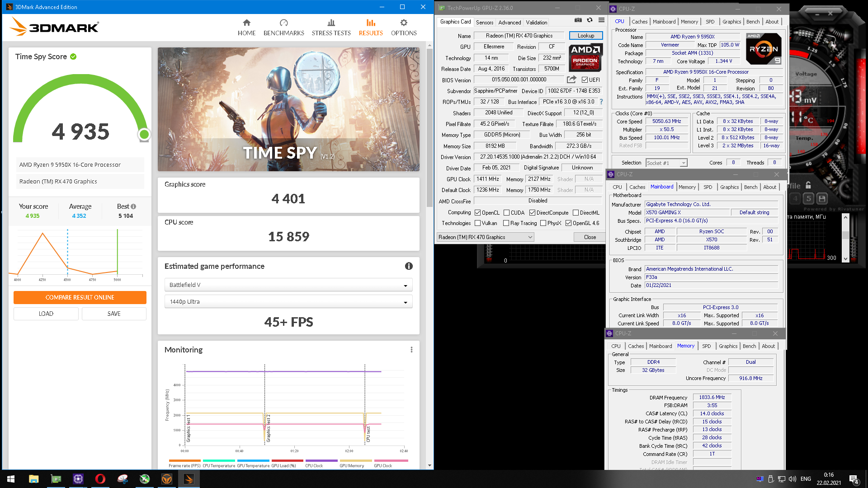Click the LOAD button in 3DMark
The image size is (868, 488).
point(46,314)
